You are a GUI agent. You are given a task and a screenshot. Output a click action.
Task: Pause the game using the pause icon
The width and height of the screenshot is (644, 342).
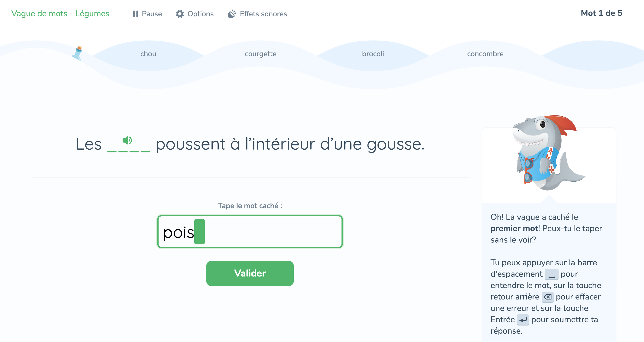(x=135, y=14)
